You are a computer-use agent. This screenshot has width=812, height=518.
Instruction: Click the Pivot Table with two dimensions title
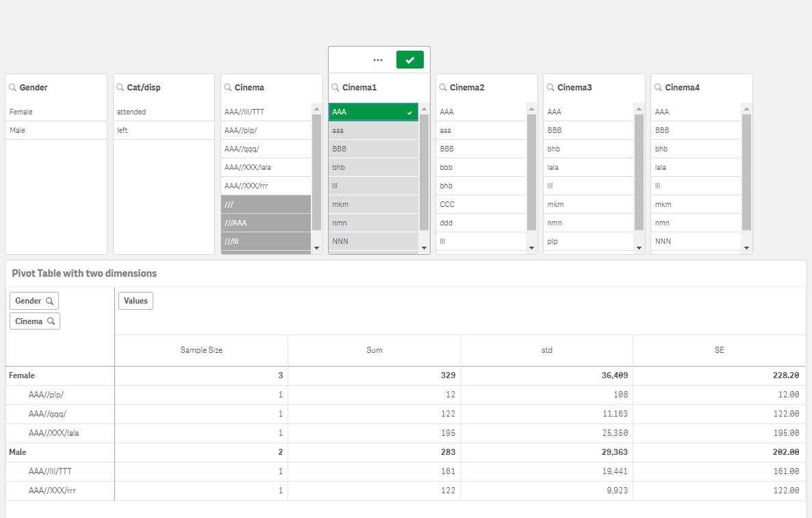(84, 273)
